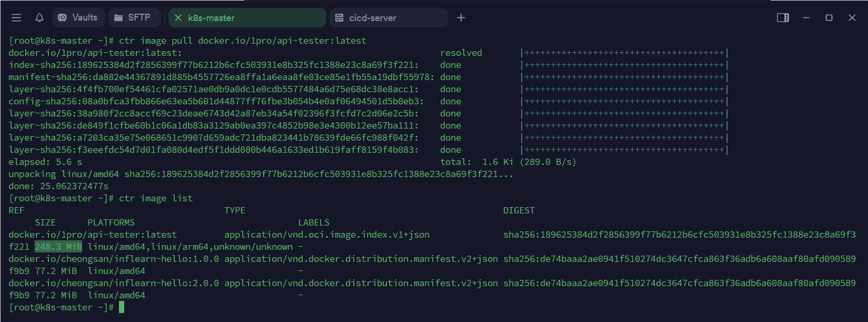Switch to the cicd-server tab

[373, 18]
